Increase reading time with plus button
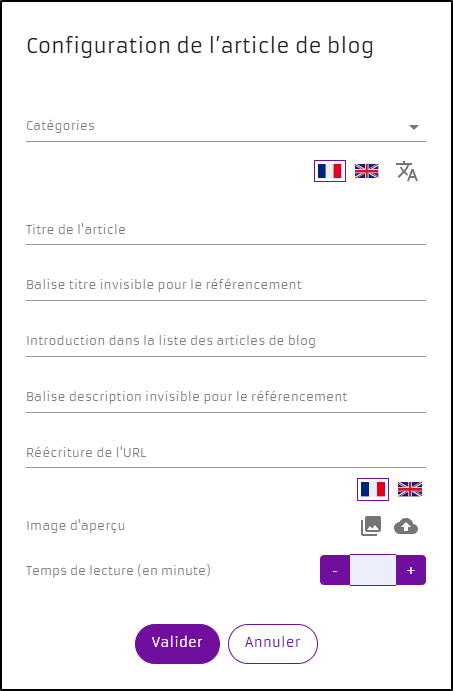The image size is (453, 691). pyautogui.click(x=411, y=570)
